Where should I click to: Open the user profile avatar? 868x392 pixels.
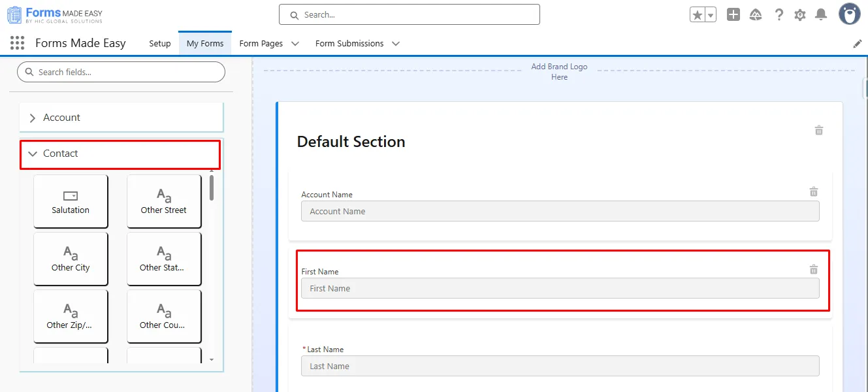tap(849, 14)
